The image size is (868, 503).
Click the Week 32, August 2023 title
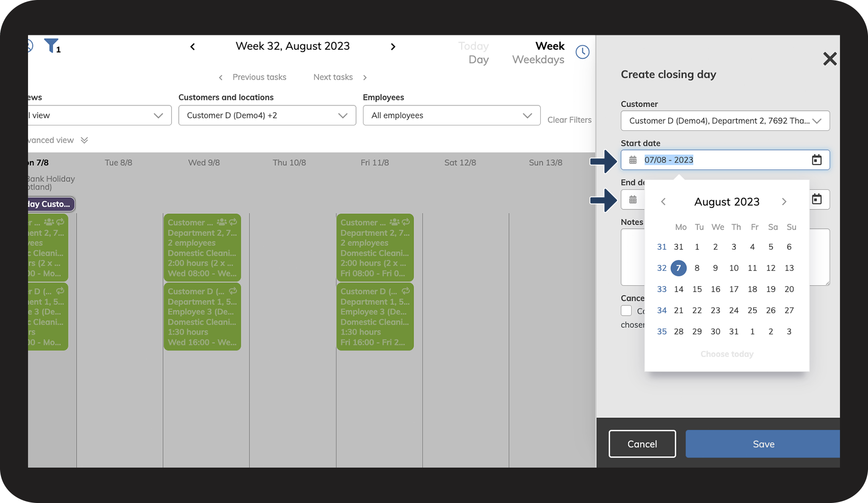(293, 46)
